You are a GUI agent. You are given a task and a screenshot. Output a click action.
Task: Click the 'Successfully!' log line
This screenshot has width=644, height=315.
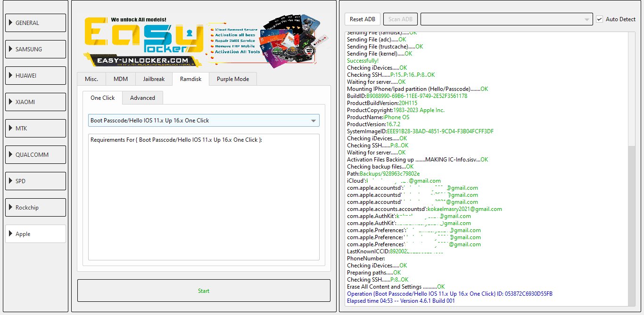pyautogui.click(x=363, y=61)
